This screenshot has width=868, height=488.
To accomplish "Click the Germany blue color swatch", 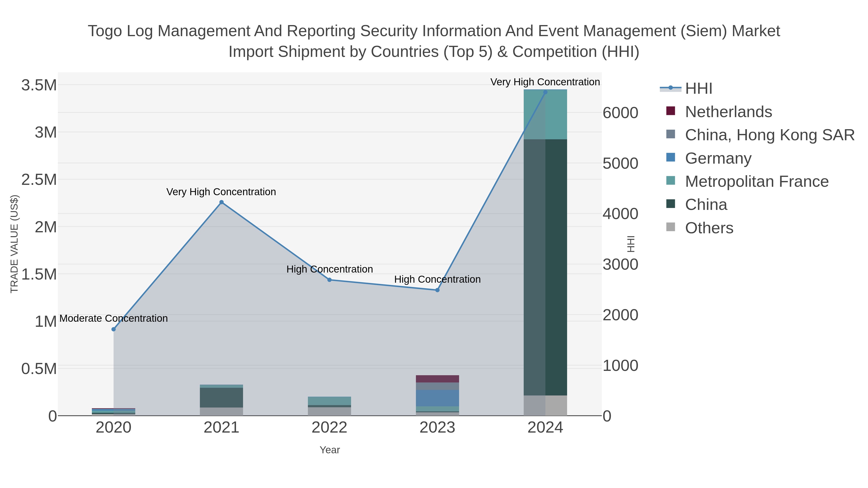I will pyautogui.click(x=671, y=157).
